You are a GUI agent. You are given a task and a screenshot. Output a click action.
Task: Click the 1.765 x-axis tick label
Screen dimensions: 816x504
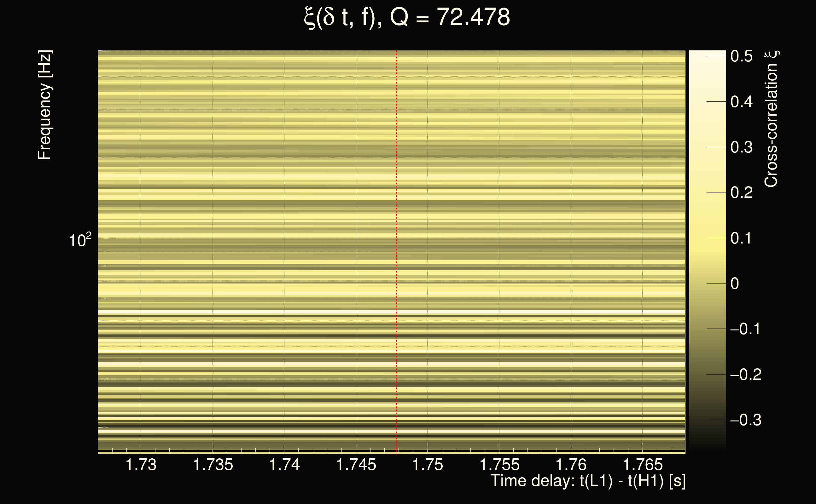tap(643, 465)
